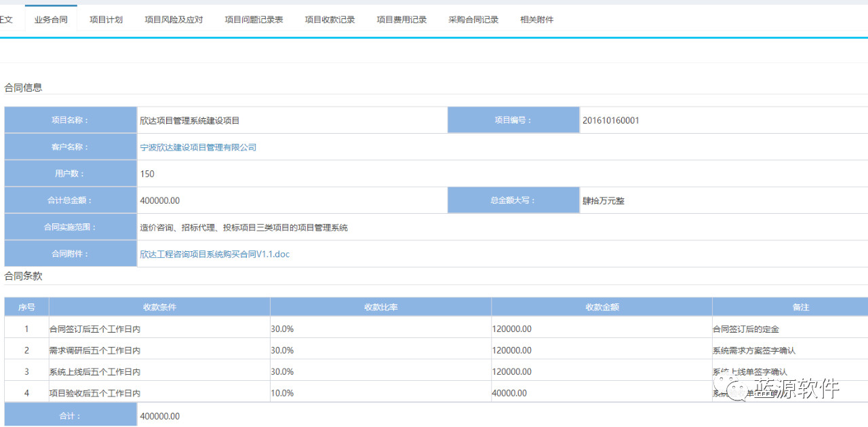This screenshot has width=868, height=427.
Task: Click the 备注 column header
Action: point(800,307)
